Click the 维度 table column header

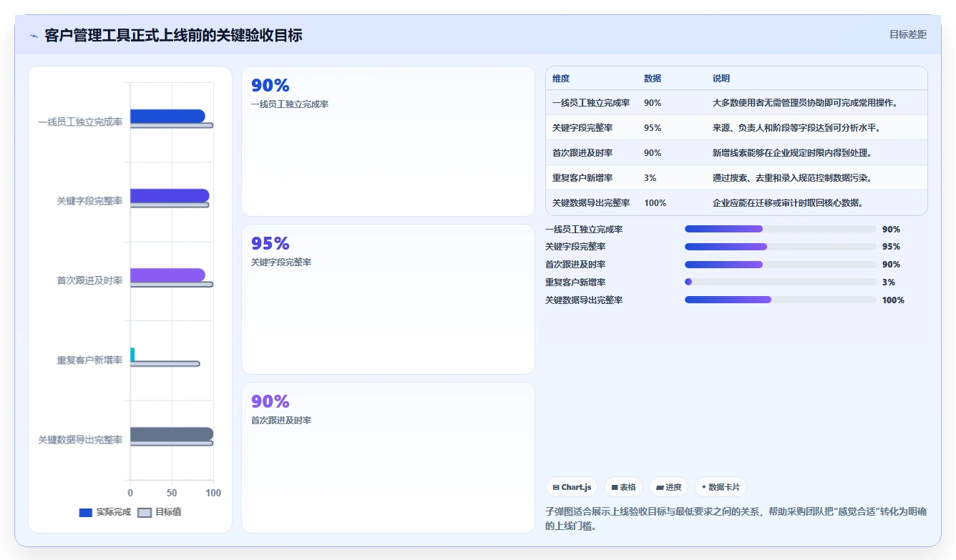click(x=561, y=79)
